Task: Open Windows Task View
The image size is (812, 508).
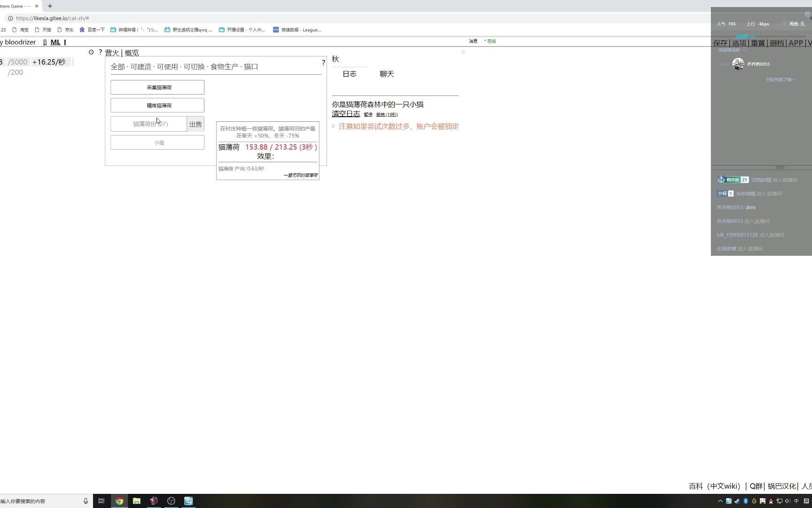Action: pyautogui.click(x=101, y=501)
